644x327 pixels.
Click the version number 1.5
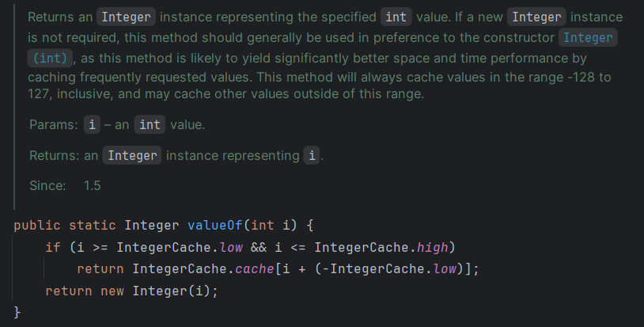point(93,185)
